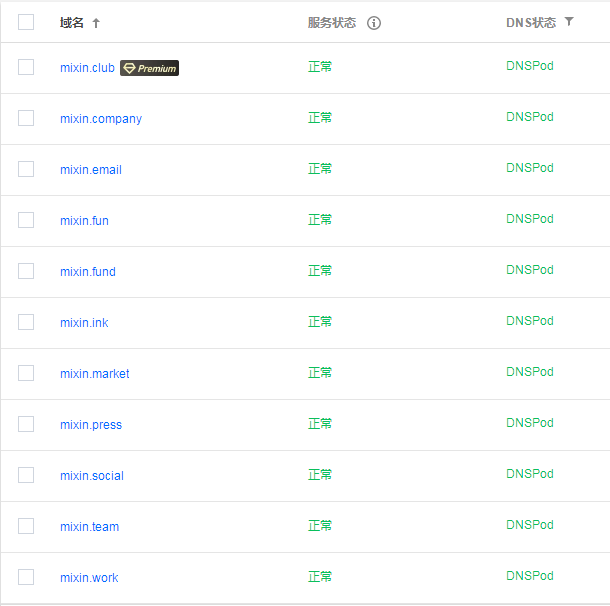Open the mixin.social domain link

91,476
